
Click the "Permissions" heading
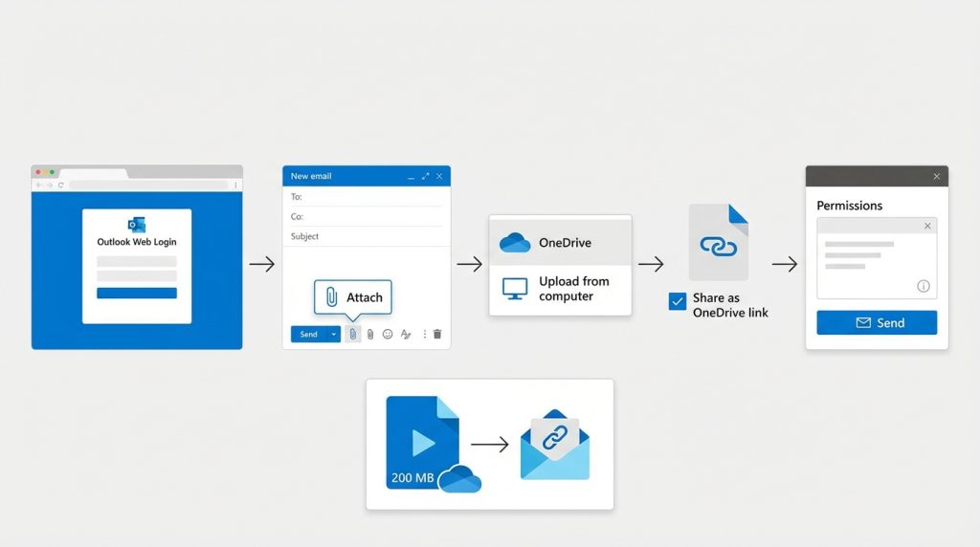point(850,206)
